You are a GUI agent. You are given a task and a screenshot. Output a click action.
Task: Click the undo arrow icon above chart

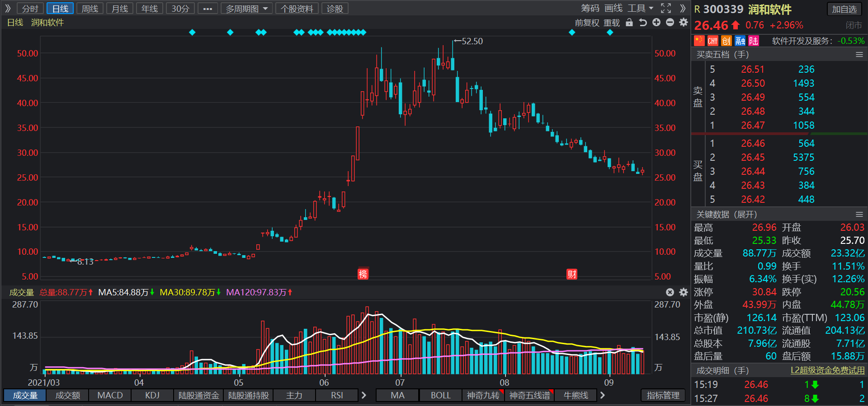[643, 23]
